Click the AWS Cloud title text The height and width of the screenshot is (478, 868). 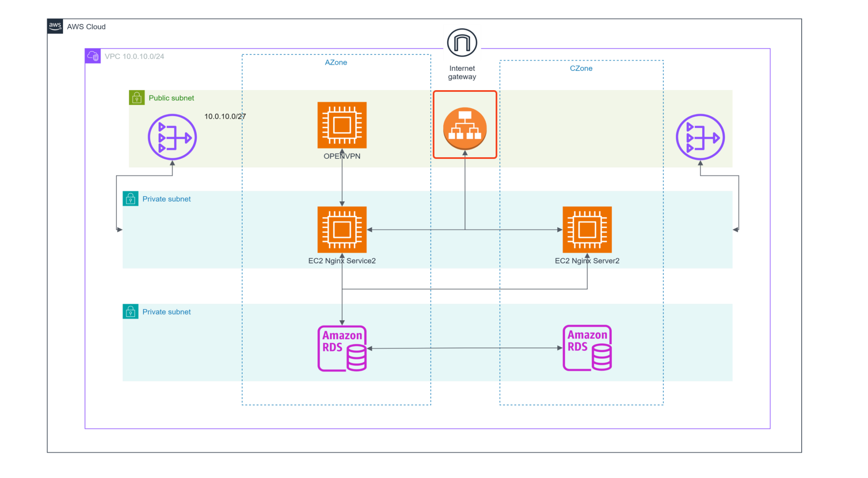click(x=86, y=27)
